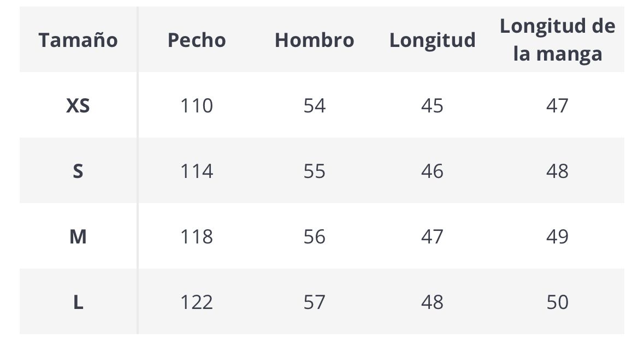
Task: Click the Pecho column header
Action: pyautogui.click(x=197, y=40)
